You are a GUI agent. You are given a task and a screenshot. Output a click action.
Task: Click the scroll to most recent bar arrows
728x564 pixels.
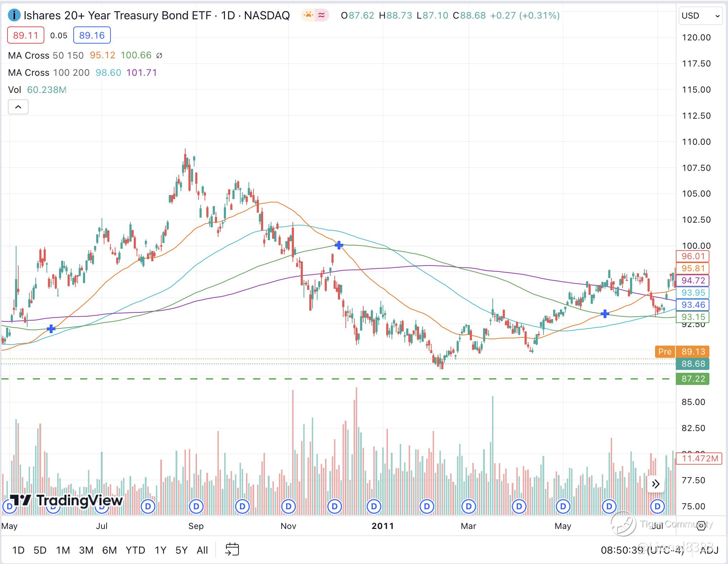655,484
